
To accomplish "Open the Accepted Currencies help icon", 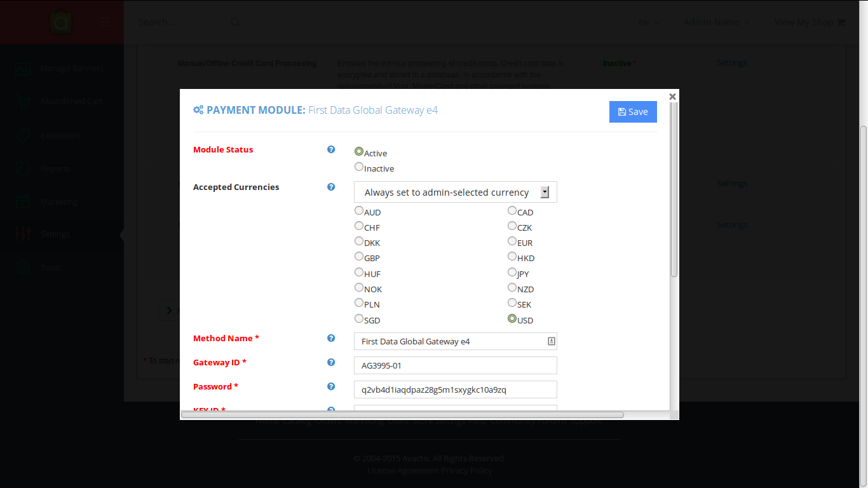I will tap(331, 187).
